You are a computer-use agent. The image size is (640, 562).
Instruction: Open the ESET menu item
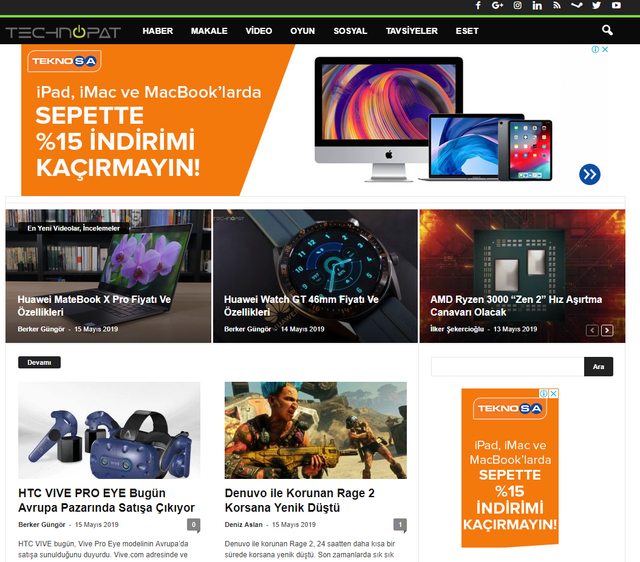(467, 31)
